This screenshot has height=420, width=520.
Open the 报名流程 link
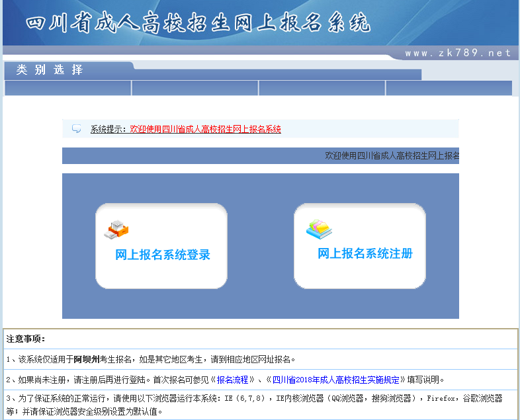click(232, 380)
